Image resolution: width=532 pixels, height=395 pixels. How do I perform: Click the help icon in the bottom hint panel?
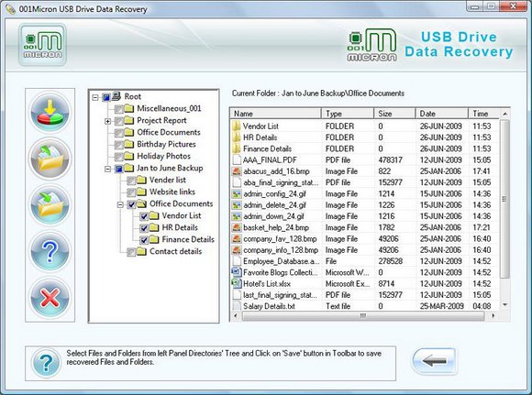(47, 363)
